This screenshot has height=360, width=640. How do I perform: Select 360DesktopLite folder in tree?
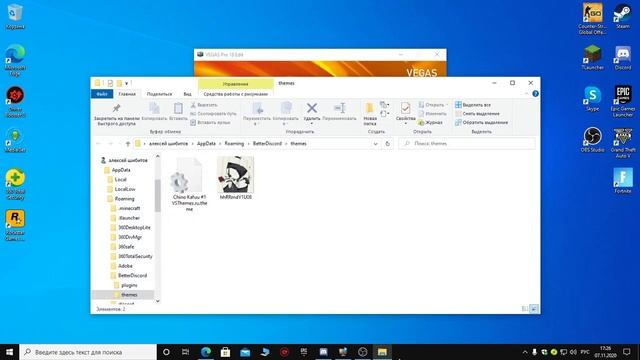pos(134,227)
